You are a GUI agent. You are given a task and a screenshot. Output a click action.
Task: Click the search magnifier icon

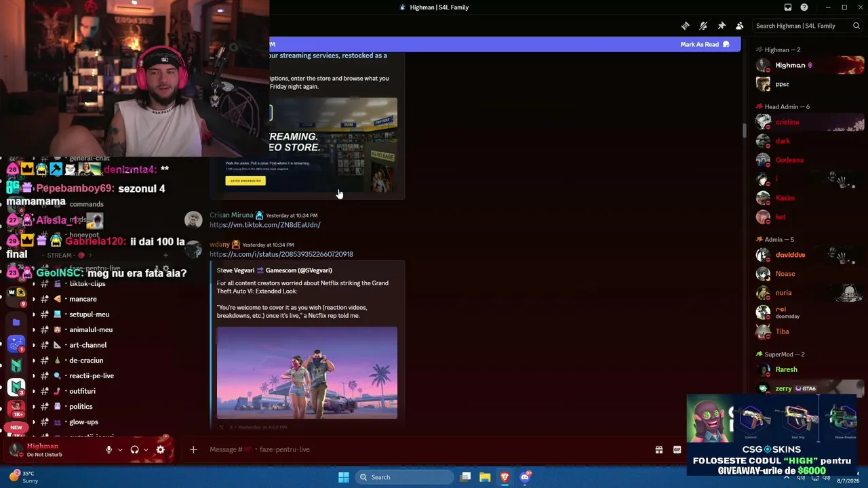856,26
